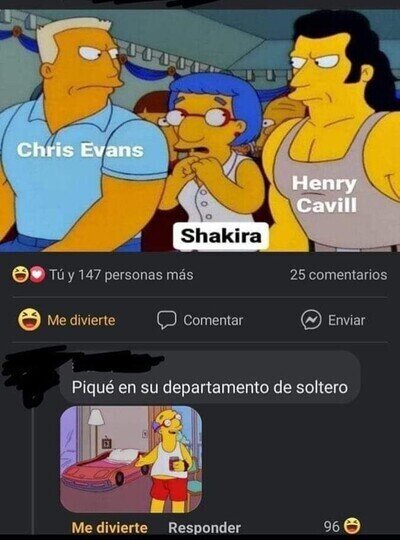View who reacted via Tú y 147 personas más
Image resolution: width=400 pixels, height=540 pixels.
coord(121,275)
